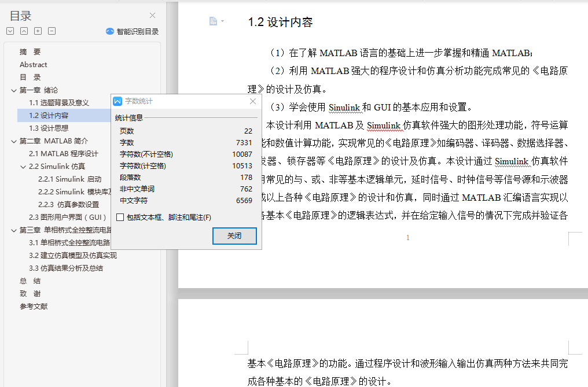Image resolution: width=588 pixels, height=387 pixels.
Task: Click the underlined word Sinulink in document
Action: coord(344,108)
